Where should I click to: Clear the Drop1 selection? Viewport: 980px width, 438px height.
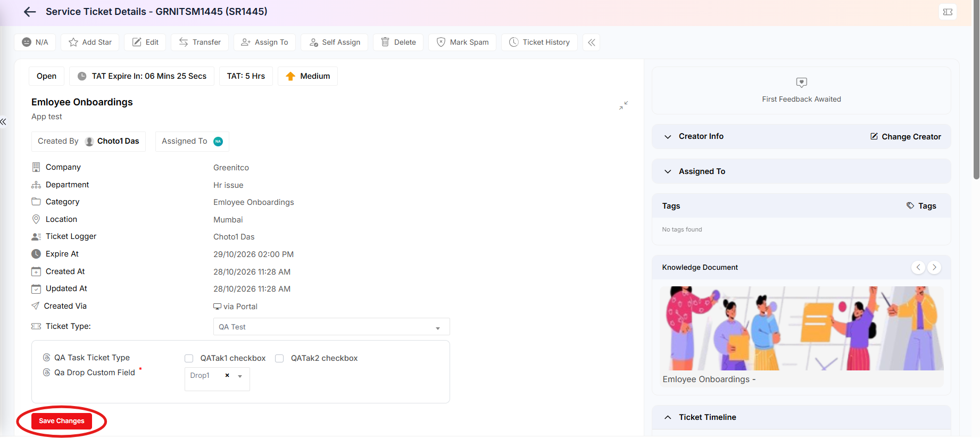click(227, 375)
